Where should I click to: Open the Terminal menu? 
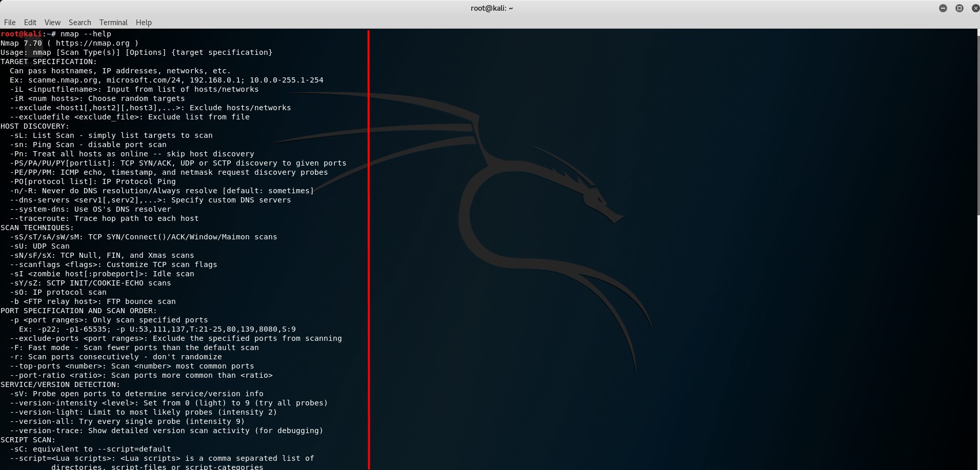point(113,23)
